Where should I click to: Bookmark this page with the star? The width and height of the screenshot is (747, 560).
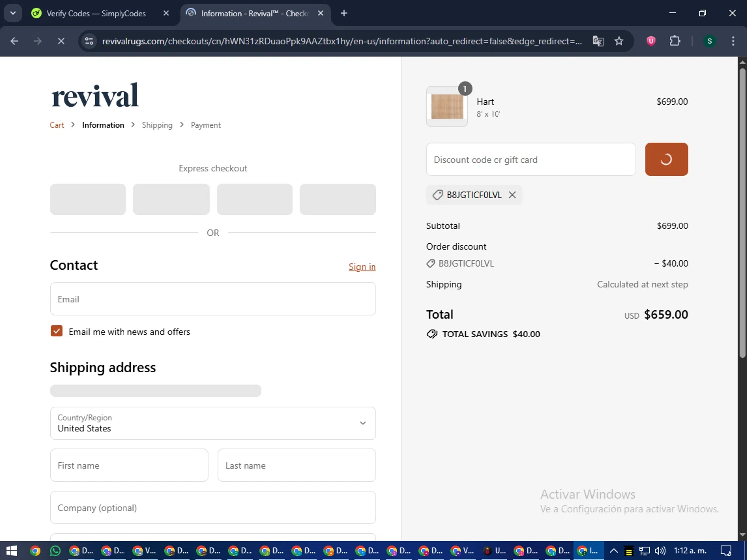tap(619, 41)
